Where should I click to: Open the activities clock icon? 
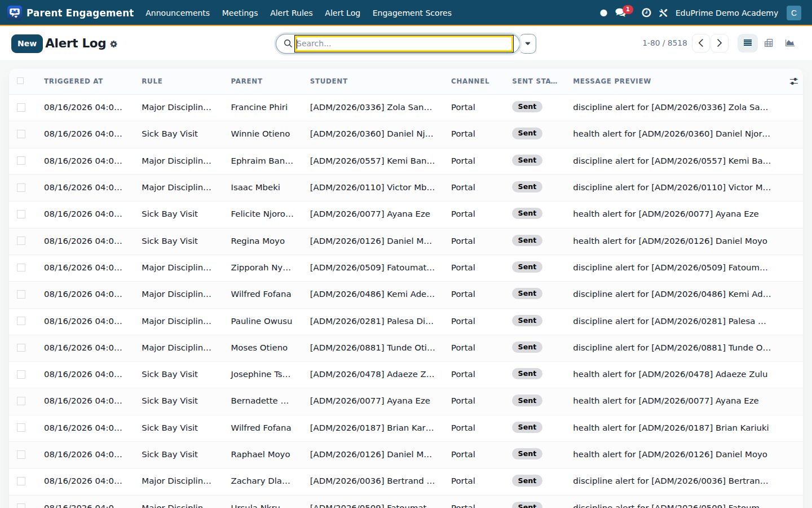tap(646, 13)
